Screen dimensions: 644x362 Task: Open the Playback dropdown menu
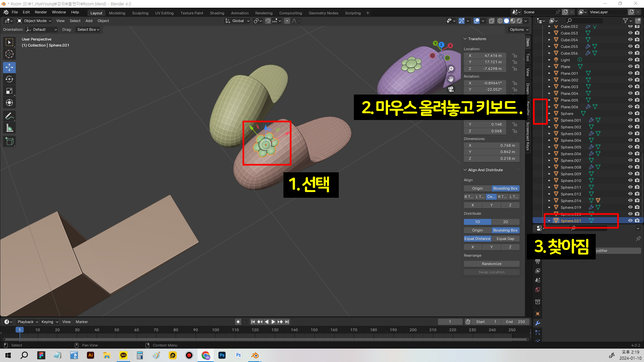28,322
